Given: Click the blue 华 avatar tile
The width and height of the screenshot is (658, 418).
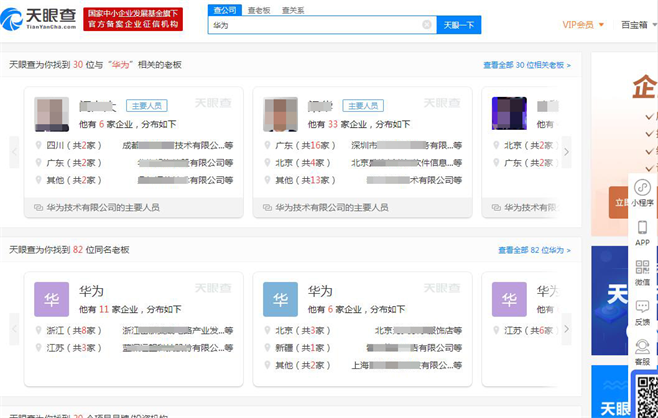Looking at the screenshot, I should (280, 299).
